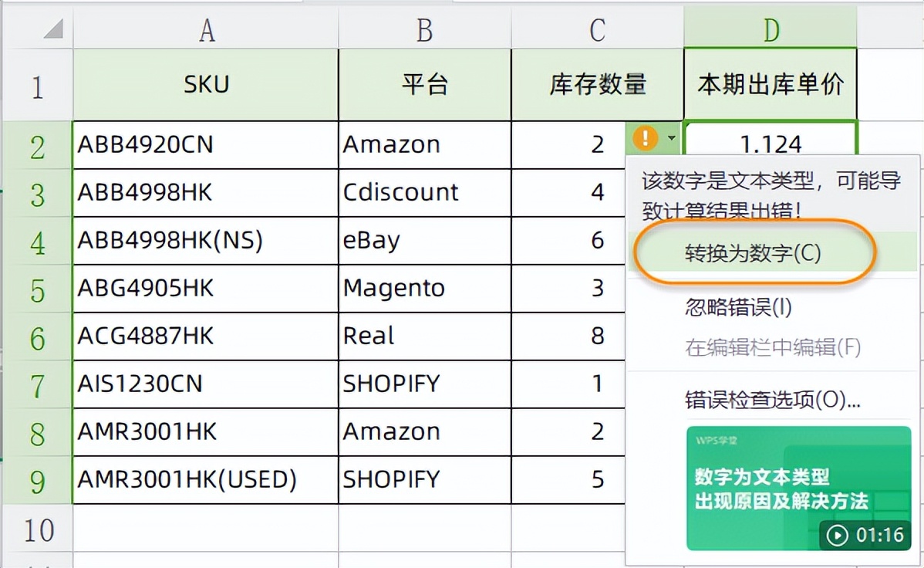Choose 转换为数字(C) from the menu
Image resolution: width=924 pixels, height=568 pixels.
pos(753,253)
